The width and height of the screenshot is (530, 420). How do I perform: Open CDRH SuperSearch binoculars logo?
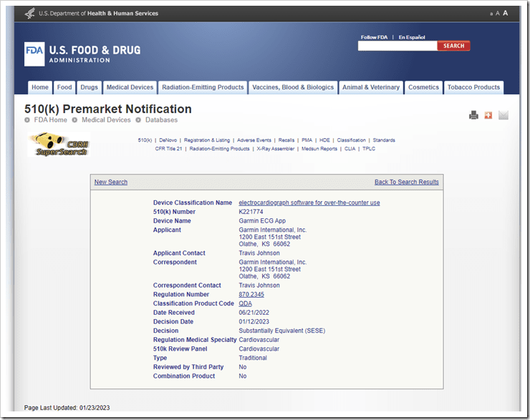coord(59,145)
